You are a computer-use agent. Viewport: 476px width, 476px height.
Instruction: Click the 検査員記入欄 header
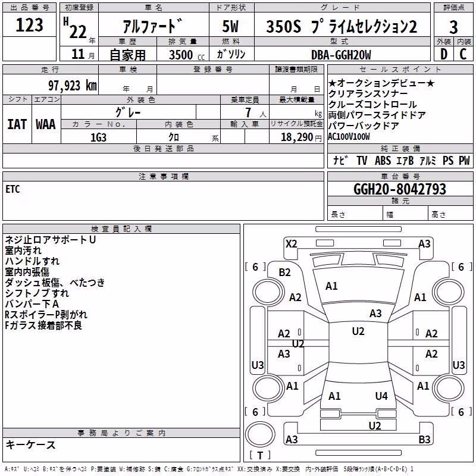[121, 229]
